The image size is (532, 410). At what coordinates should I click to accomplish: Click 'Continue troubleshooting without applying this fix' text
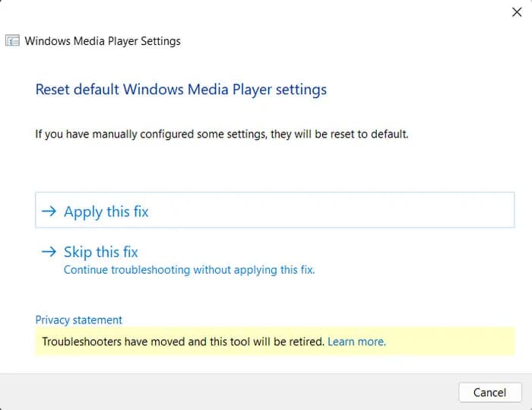point(188,270)
